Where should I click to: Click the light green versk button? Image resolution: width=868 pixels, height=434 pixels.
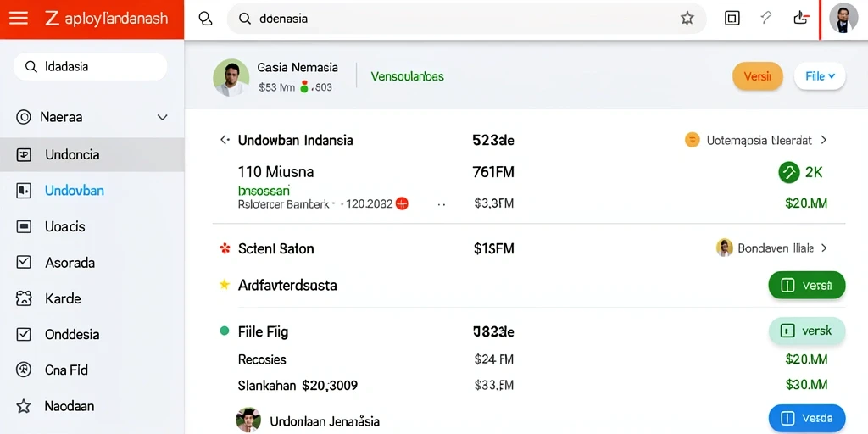click(x=807, y=331)
